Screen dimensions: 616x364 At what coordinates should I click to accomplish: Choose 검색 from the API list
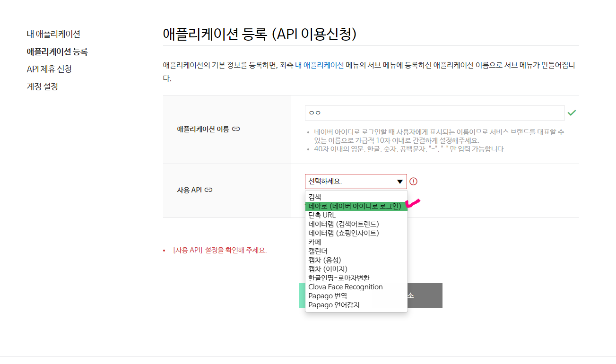356,197
